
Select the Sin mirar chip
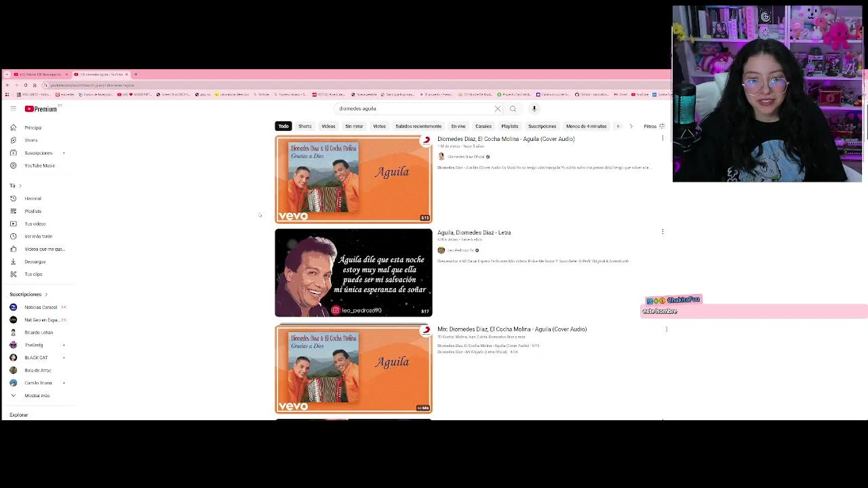pos(354,126)
